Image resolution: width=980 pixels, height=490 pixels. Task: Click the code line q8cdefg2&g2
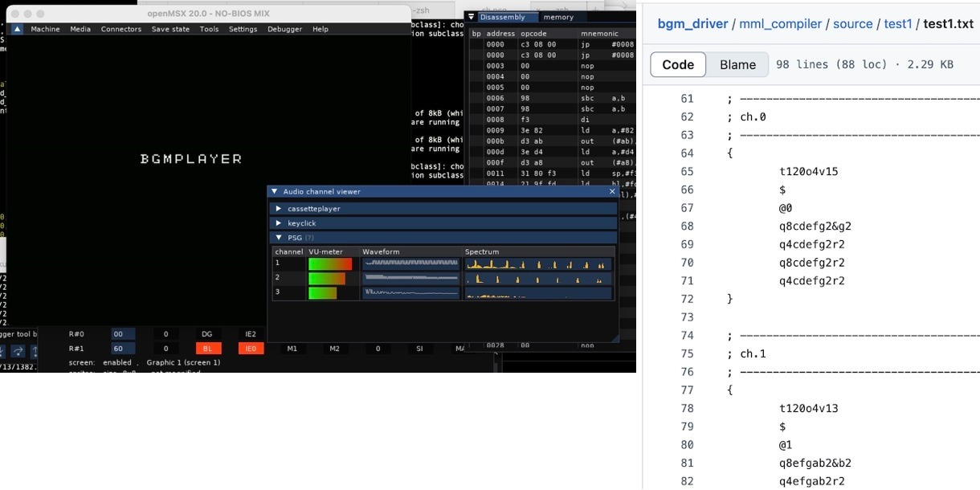[815, 227]
